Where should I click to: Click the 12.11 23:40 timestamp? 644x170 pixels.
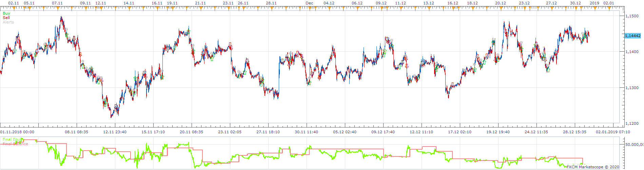tap(115, 132)
